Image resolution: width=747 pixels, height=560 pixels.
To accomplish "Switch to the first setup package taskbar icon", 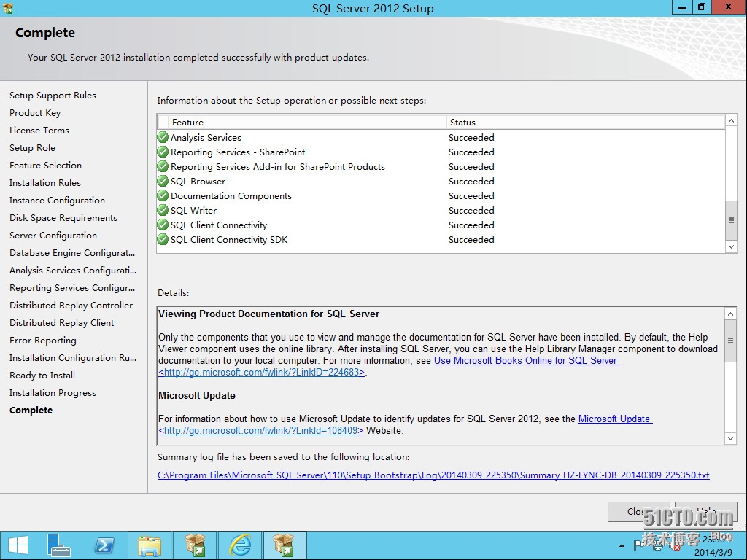I will click(x=195, y=545).
